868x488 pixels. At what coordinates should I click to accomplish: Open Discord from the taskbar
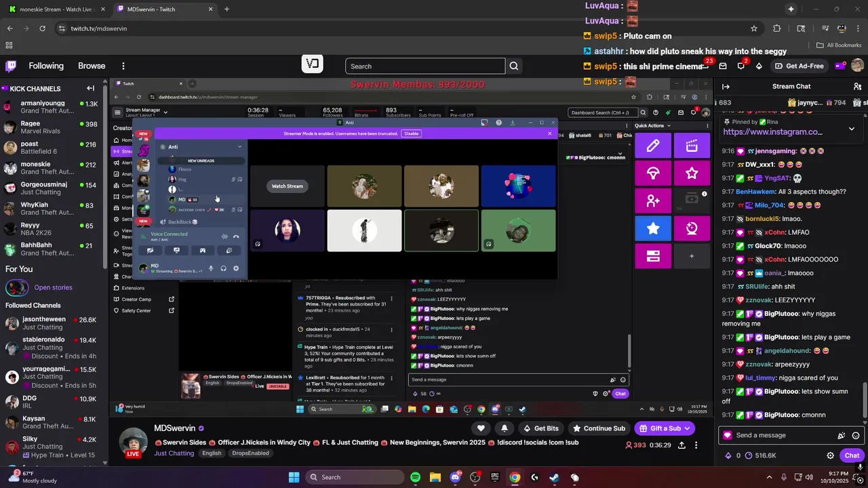point(455,477)
